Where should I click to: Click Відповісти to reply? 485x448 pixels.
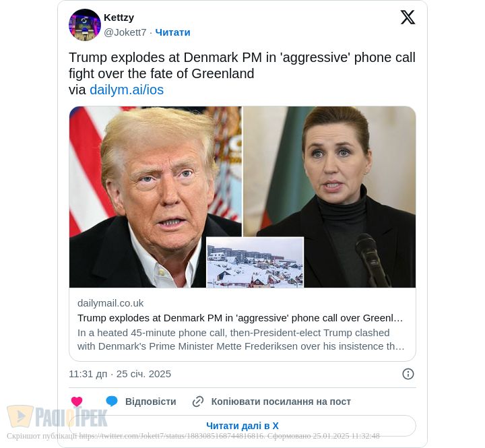click(x=151, y=402)
